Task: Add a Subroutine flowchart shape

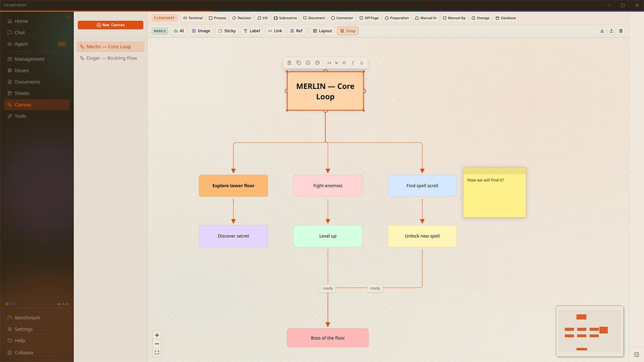Action: [285, 18]
